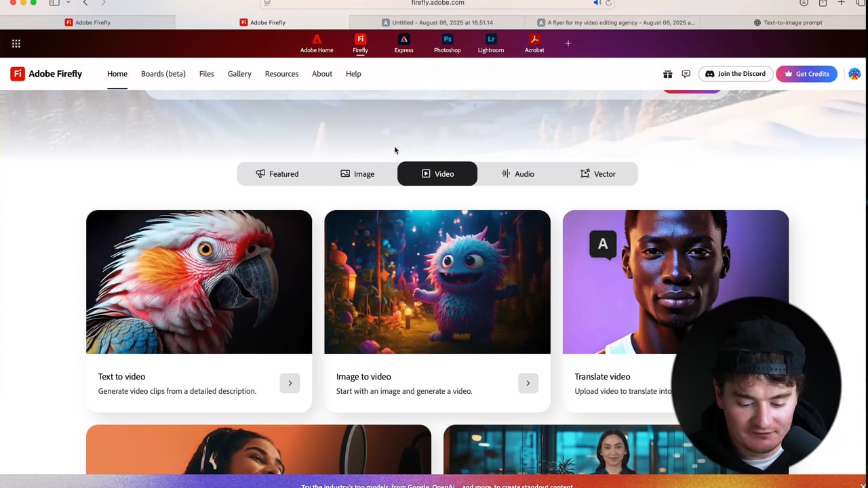Open Adobe Express app shortcut
Screen dimensions: 868x488
click(403, 43)
